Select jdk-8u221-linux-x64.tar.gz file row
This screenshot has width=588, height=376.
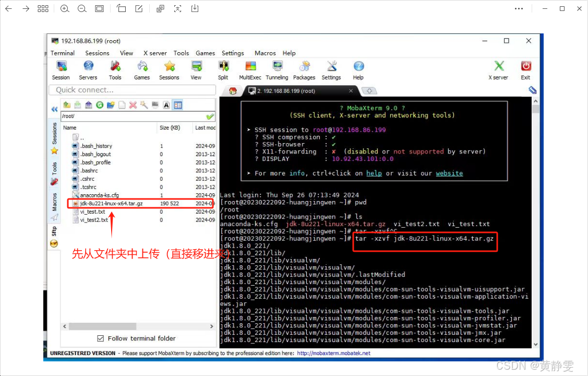tap(141, 203)
